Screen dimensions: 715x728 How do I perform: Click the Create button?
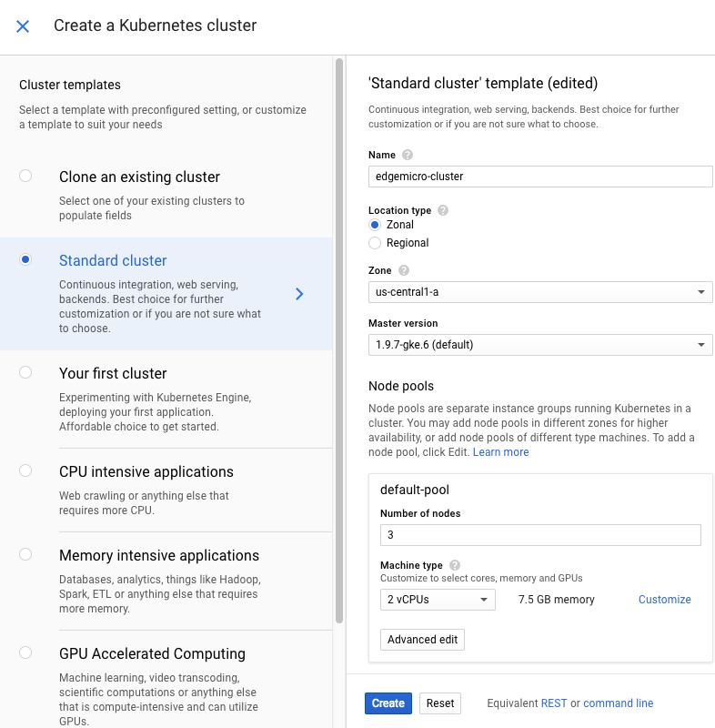click(388, 703)
